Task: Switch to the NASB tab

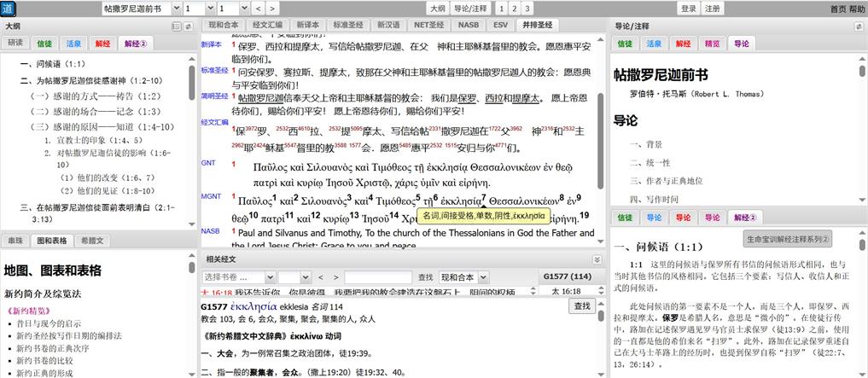Action: pos(469,25)
